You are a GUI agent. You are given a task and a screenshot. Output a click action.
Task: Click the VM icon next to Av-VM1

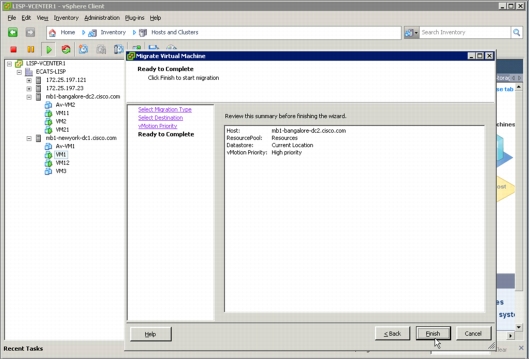coord(48,146)
